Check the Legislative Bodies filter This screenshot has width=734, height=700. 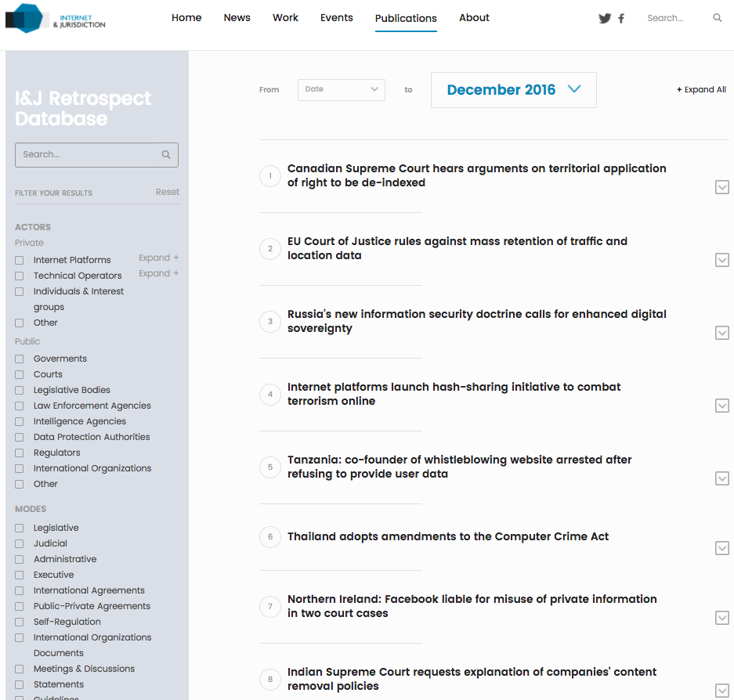tap(20, 390)
